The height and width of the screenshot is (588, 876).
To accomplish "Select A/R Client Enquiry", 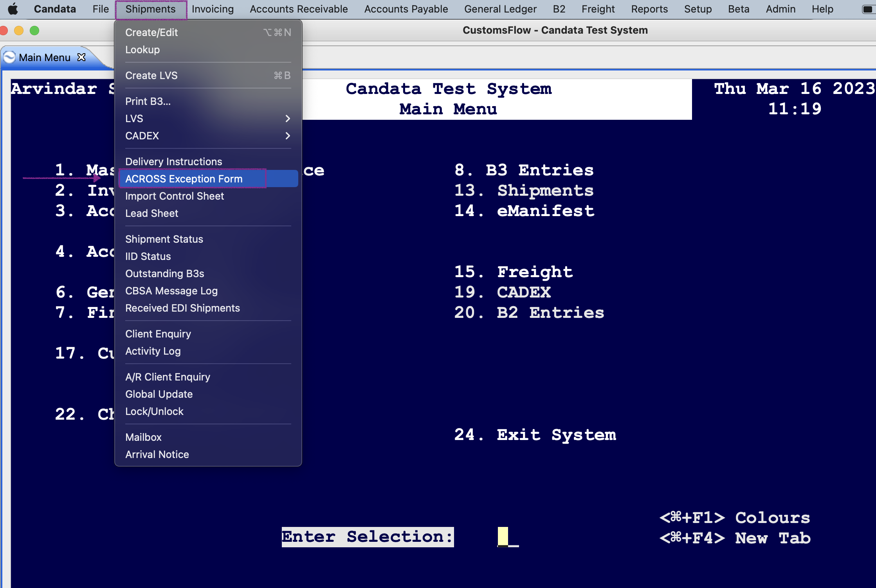I will click(208, 377).
